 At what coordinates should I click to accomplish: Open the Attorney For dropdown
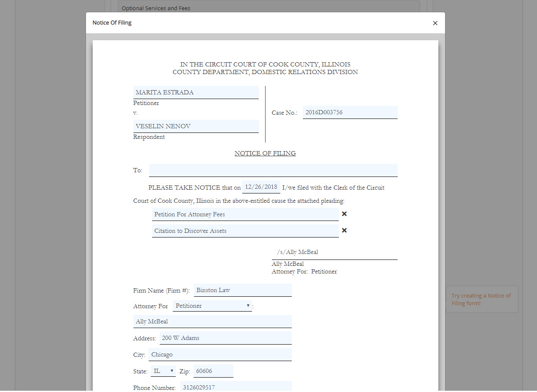click(212, 306)
